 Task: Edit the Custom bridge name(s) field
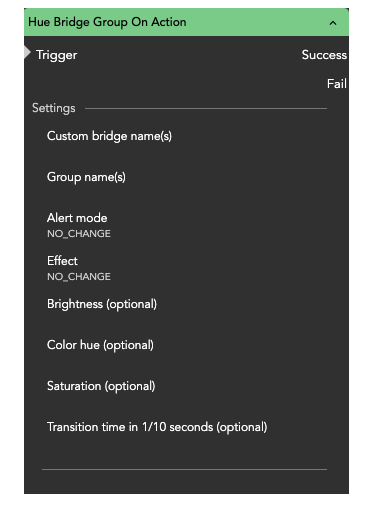(187, 142)
